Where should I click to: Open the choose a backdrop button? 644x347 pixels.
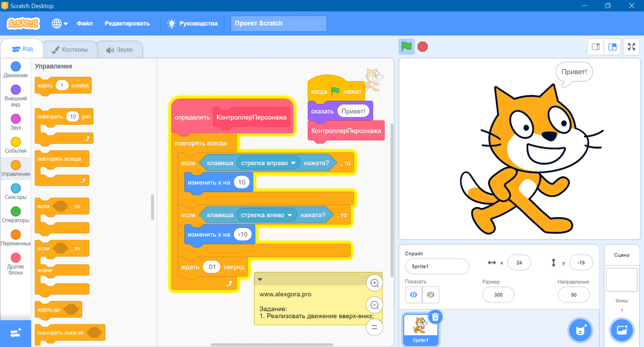pyautogui.click(x=622, y=330)
